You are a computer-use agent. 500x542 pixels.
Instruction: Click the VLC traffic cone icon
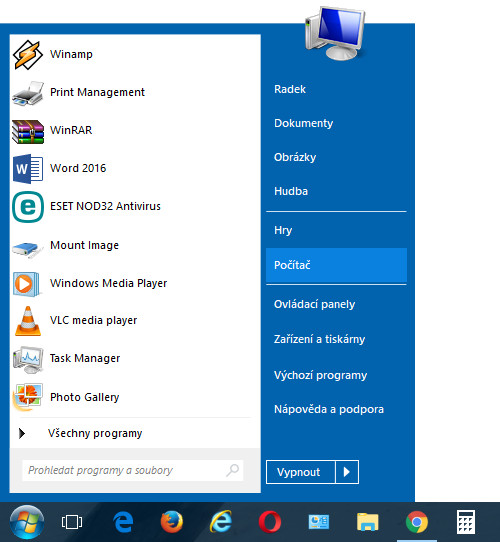tap(28, 321)
